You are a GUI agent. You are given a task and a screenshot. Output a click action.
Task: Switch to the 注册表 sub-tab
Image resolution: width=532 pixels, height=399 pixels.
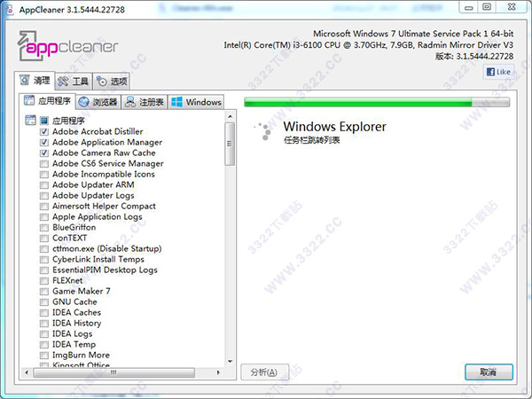[145, 102]
